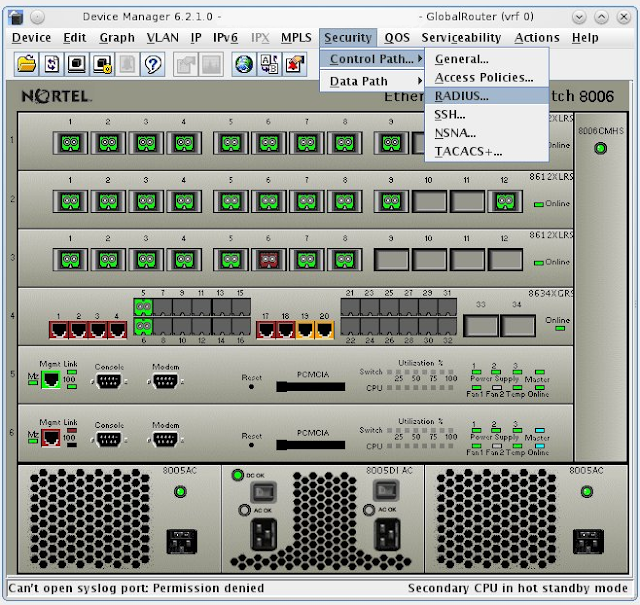Viewport: 640px width, 605px height.
Task: Select port 3 on slot 2 card
Action: (146, 201)
